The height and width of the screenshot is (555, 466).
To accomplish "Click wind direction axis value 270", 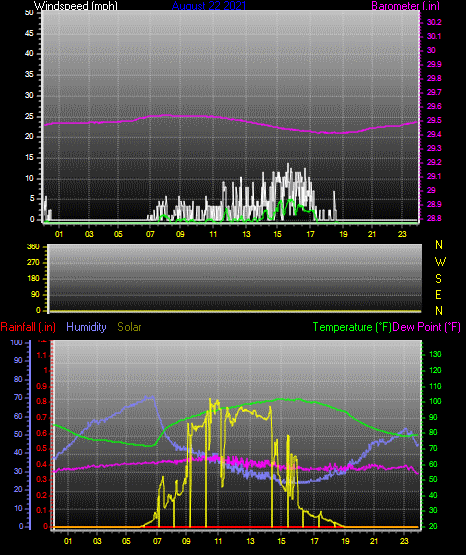I will coord(33,263).
